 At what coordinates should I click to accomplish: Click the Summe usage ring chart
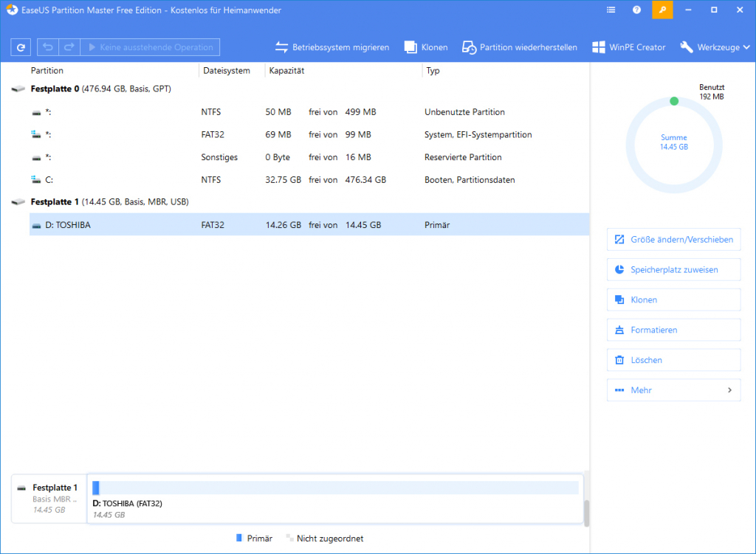673,144
